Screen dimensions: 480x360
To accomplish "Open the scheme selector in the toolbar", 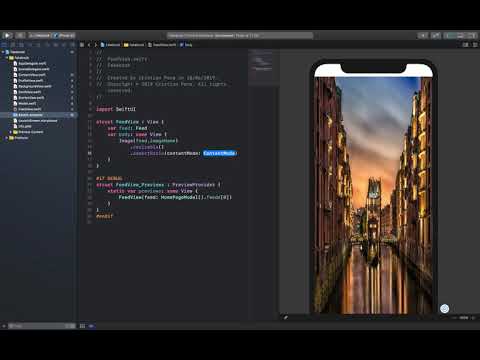I will pyautogui.click(x=40, y=35).
